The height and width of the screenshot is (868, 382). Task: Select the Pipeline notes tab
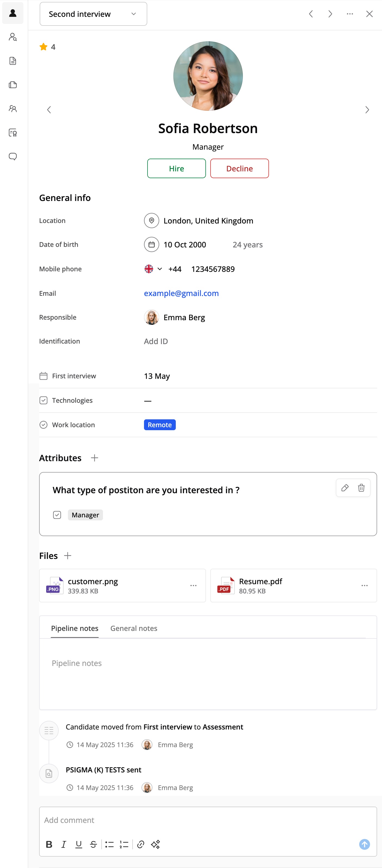[x=74, y=628]
